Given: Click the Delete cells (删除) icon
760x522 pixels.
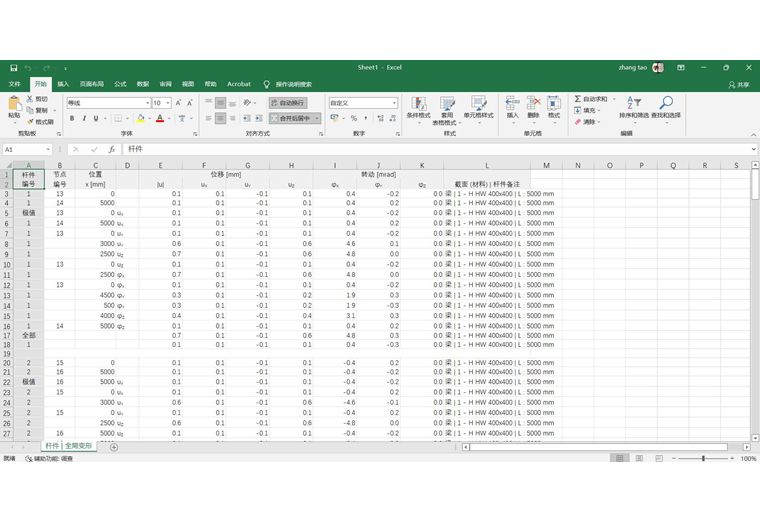Looking at the screenshot, I should pyautogui.click(x=533, y=108).
